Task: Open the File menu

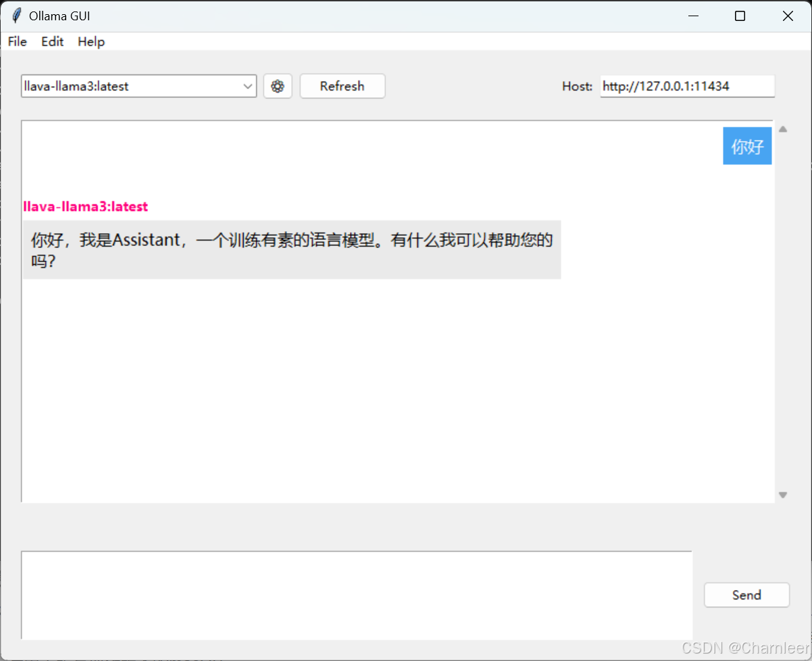Action: (18, 42)
